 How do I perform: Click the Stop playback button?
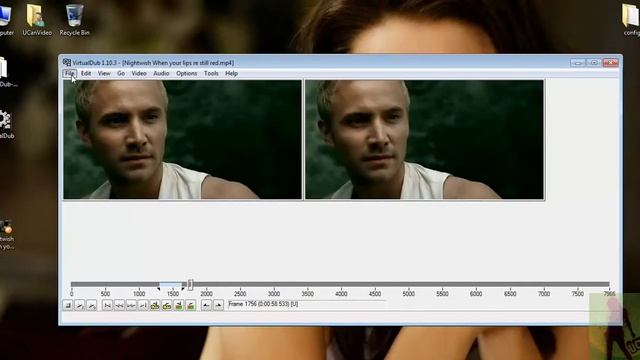pos(68,305)
